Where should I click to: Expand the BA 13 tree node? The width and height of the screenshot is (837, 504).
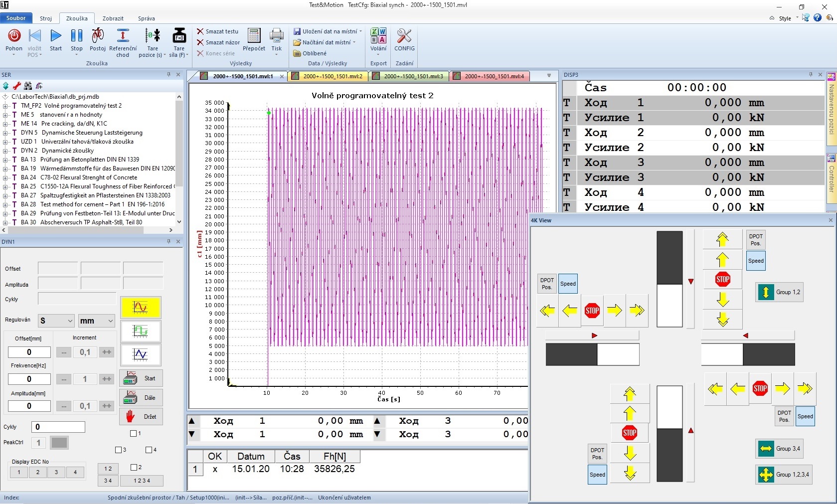click(5, 160)
